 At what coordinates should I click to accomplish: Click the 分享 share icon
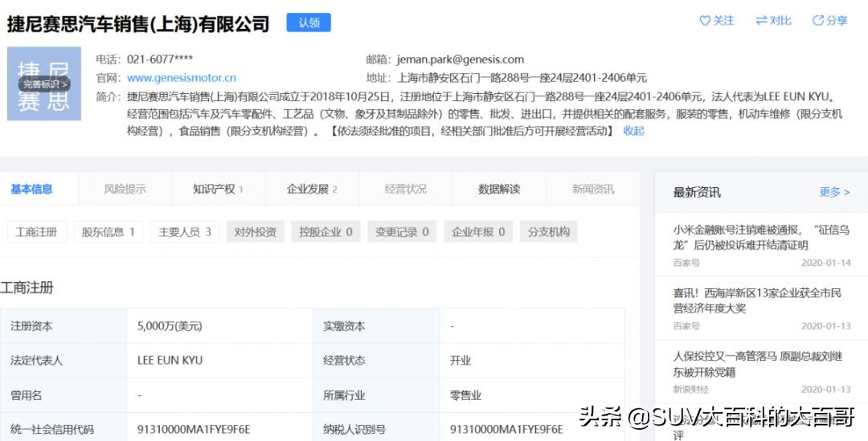click(x=817, y=21)
